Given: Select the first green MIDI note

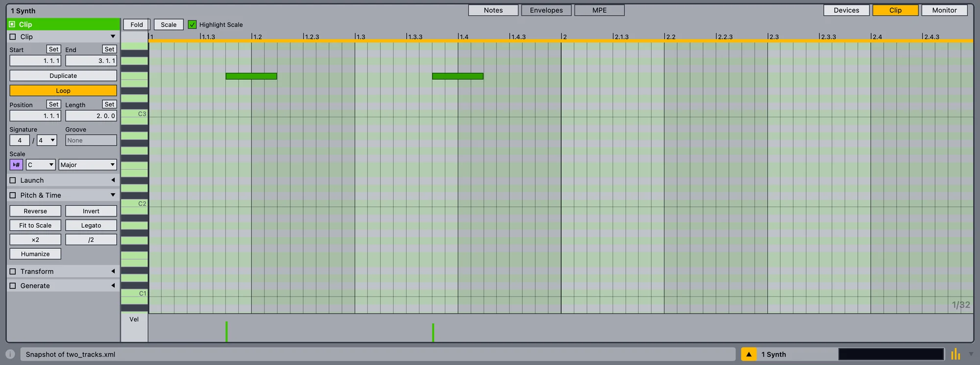Looking at the screenshot, I should tap(251, 76).
